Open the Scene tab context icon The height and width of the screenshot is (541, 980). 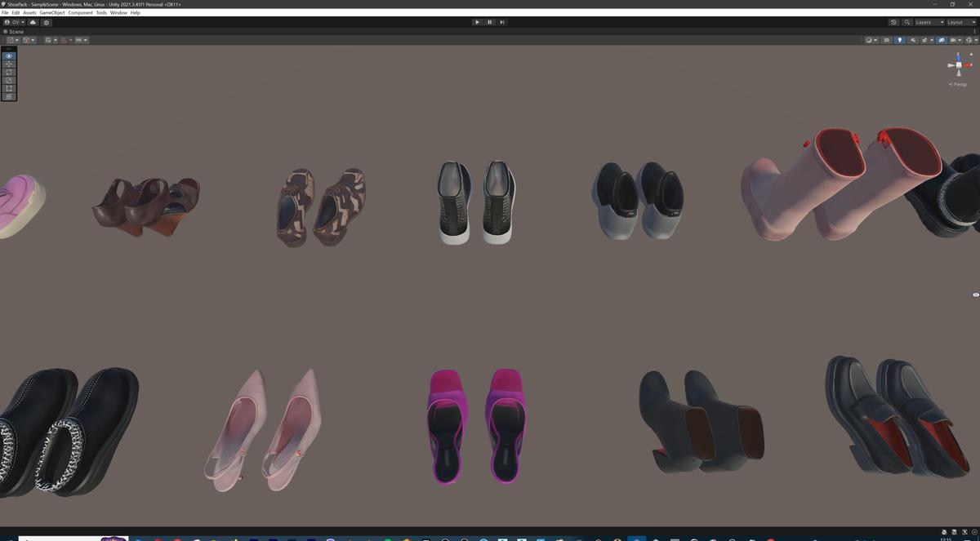coord(6,31)
